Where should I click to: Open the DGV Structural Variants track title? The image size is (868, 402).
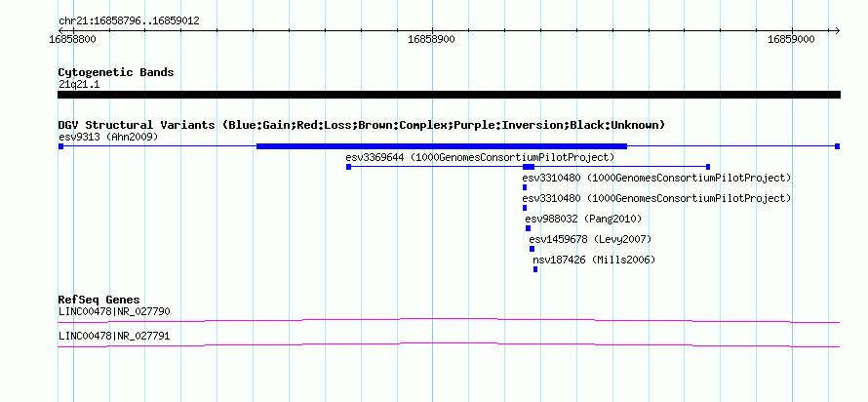pyautogui.click(x=362, y=125)
